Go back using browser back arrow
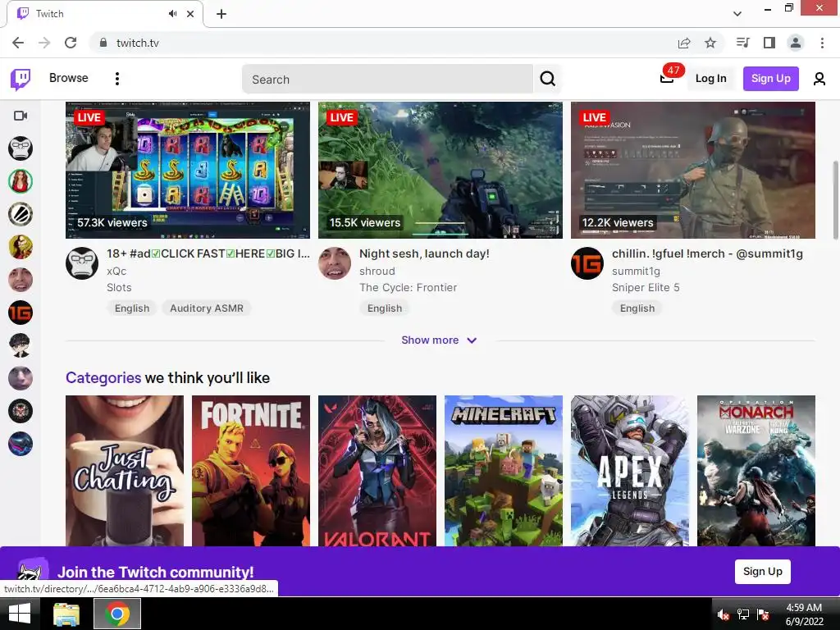Viewport: 840px width, 630px height. [x=18, y=43]
